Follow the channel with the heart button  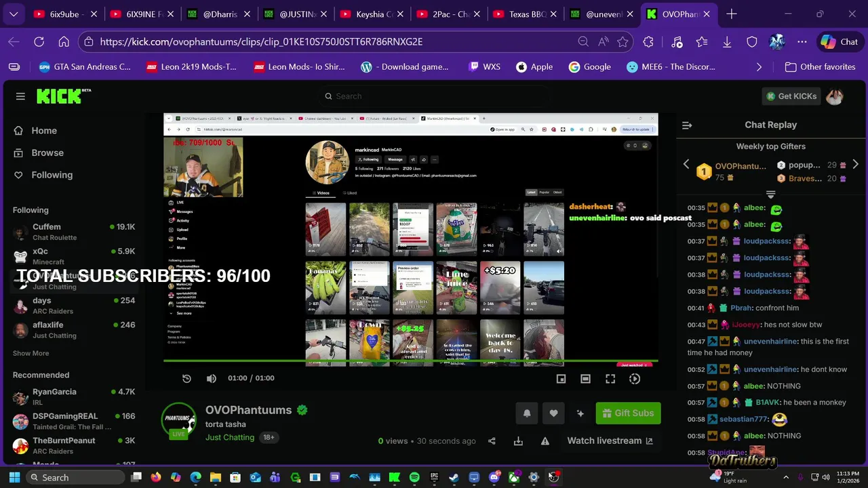click(x=553, y=413)
